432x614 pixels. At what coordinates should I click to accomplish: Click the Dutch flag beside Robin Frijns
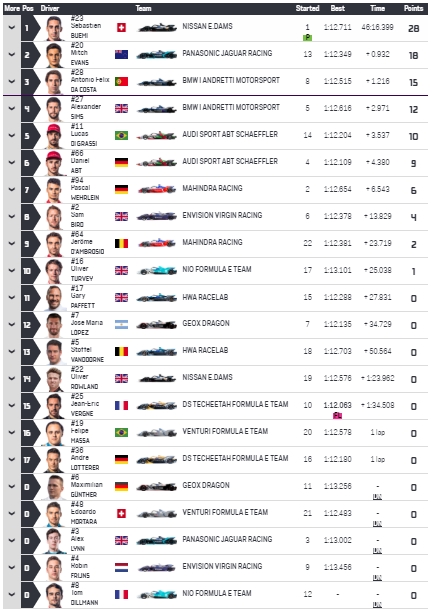(121, 567)
